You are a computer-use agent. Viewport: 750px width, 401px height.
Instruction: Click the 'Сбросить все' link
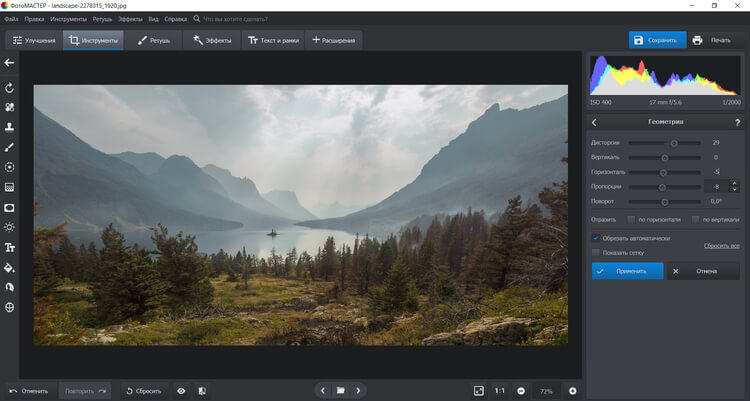(x=721, y=245)
